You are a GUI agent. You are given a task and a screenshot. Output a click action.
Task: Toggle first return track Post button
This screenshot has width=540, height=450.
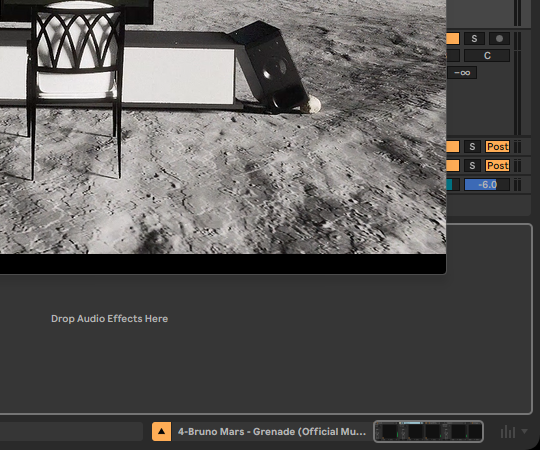[497, 147]
